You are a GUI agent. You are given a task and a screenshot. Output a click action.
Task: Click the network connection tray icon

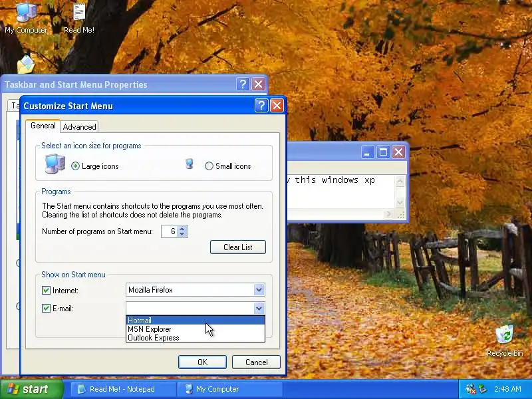point(483,389)
